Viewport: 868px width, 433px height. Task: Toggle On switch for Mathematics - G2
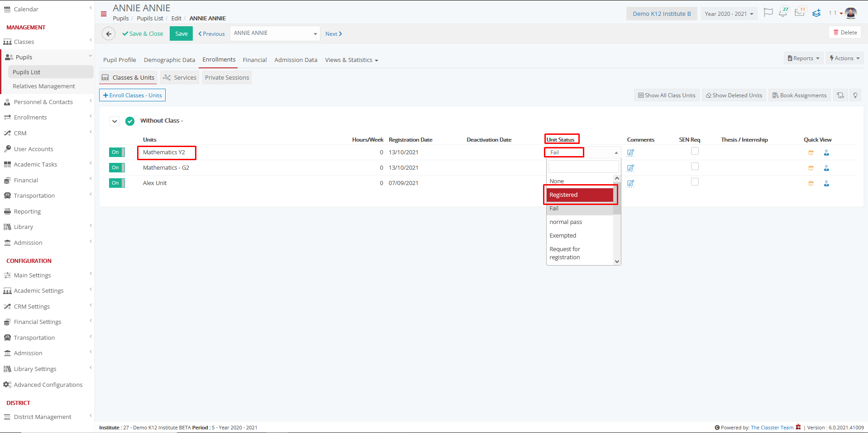coord(117,168)
